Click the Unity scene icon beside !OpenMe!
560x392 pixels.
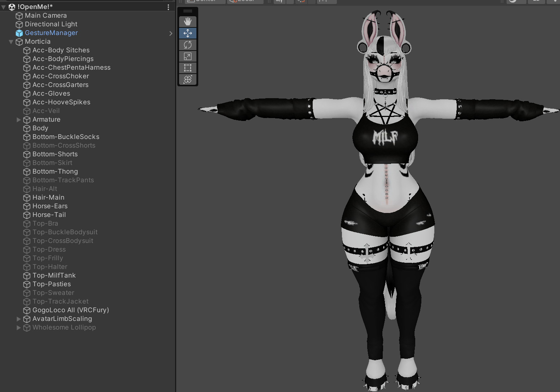[12, 7]
